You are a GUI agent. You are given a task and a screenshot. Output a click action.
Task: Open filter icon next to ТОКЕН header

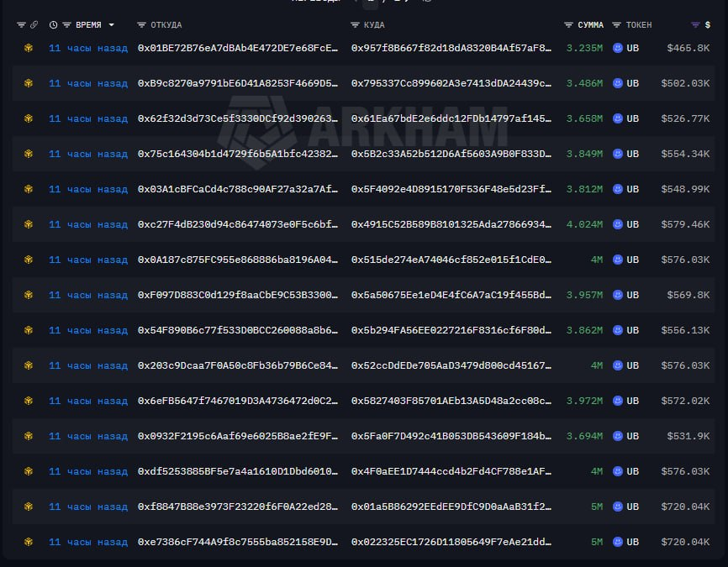[x=616, y=25]
